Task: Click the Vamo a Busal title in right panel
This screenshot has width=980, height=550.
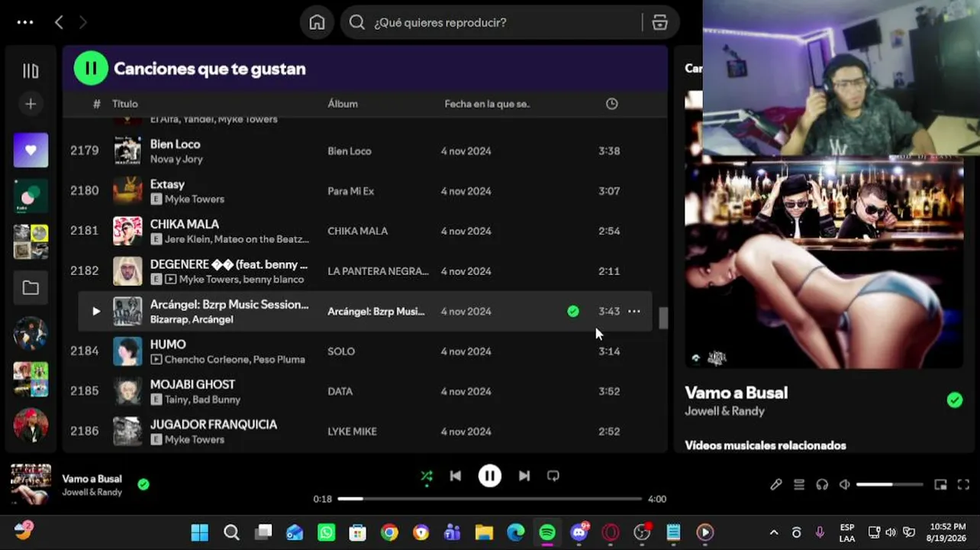Action: tap(736, 393)
